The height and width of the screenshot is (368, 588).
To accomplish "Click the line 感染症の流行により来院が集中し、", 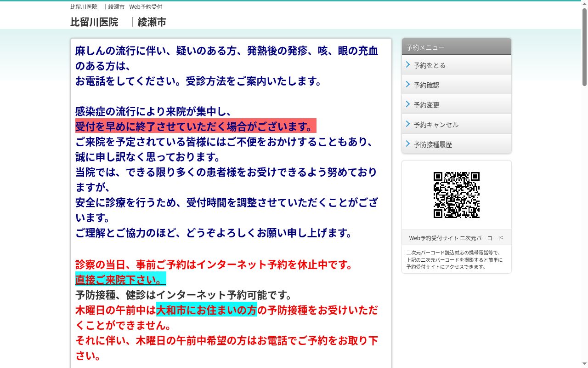I will click(x=153, y=111).
